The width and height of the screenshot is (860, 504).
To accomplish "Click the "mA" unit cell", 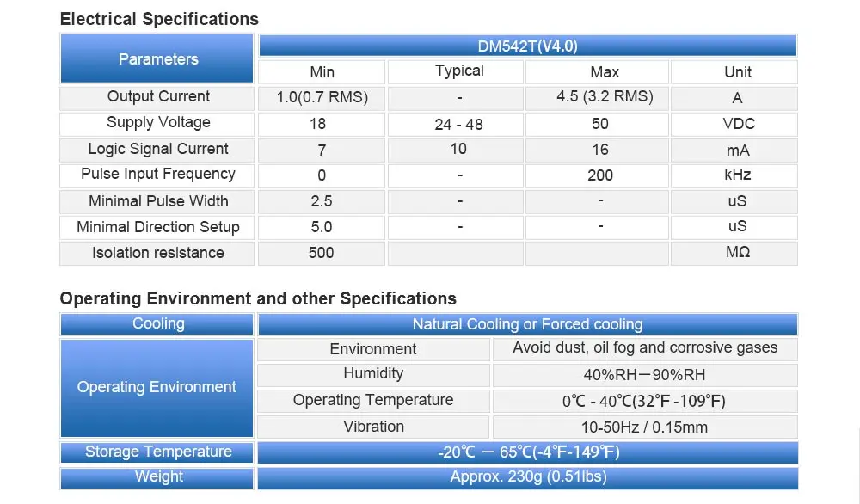I will click(x=734, y=151).
